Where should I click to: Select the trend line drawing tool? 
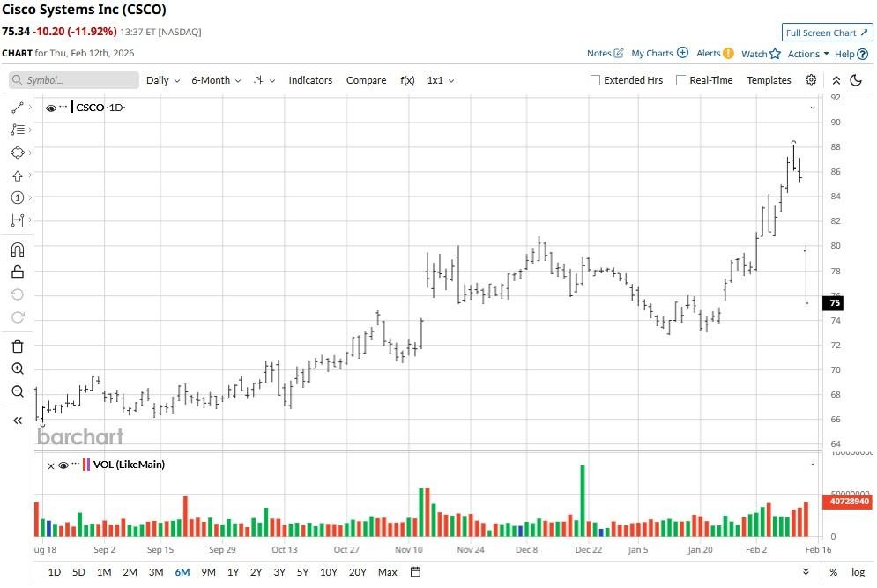click(x=18, y=107)
